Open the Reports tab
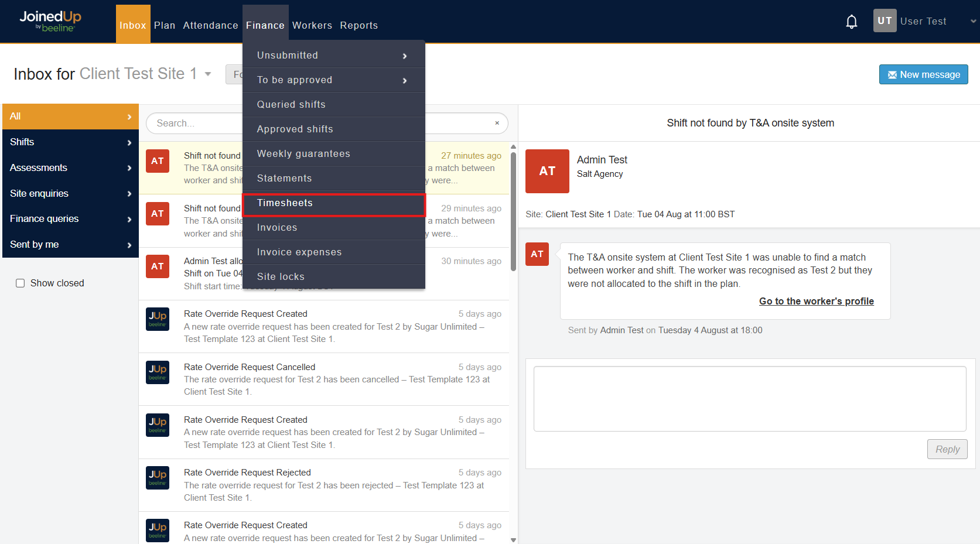The height and width of the screenshot is (544, 980). click(359, 25)
